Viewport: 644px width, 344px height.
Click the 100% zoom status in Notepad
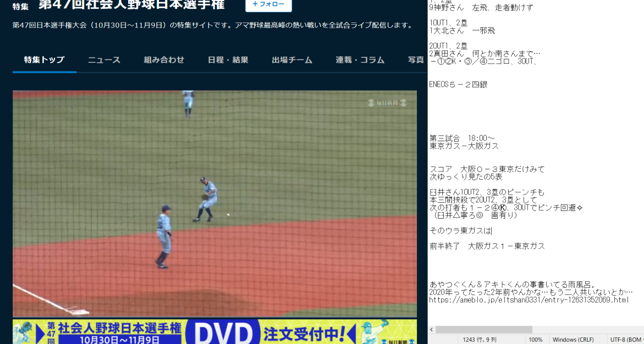click(535, 340)
